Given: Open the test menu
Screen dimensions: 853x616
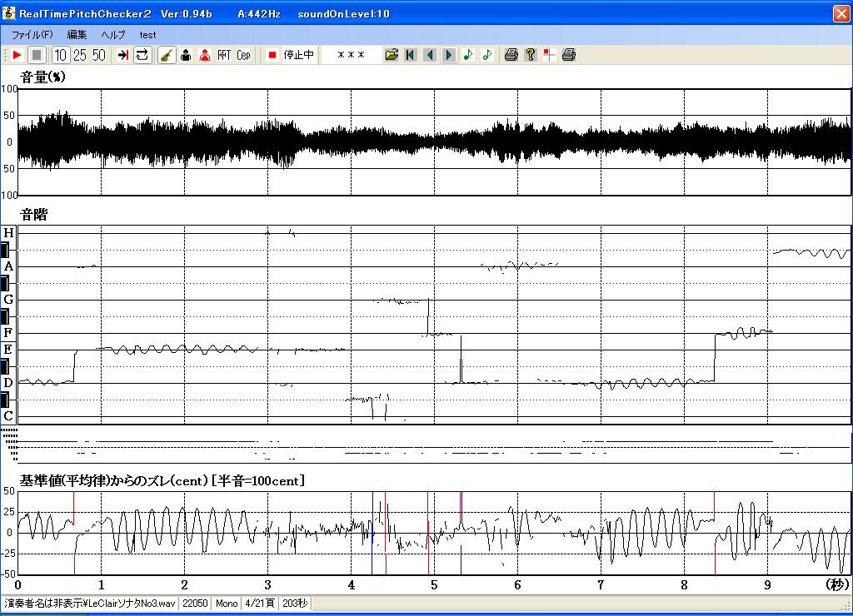Looking at the screenshot, I should (147, 35).
